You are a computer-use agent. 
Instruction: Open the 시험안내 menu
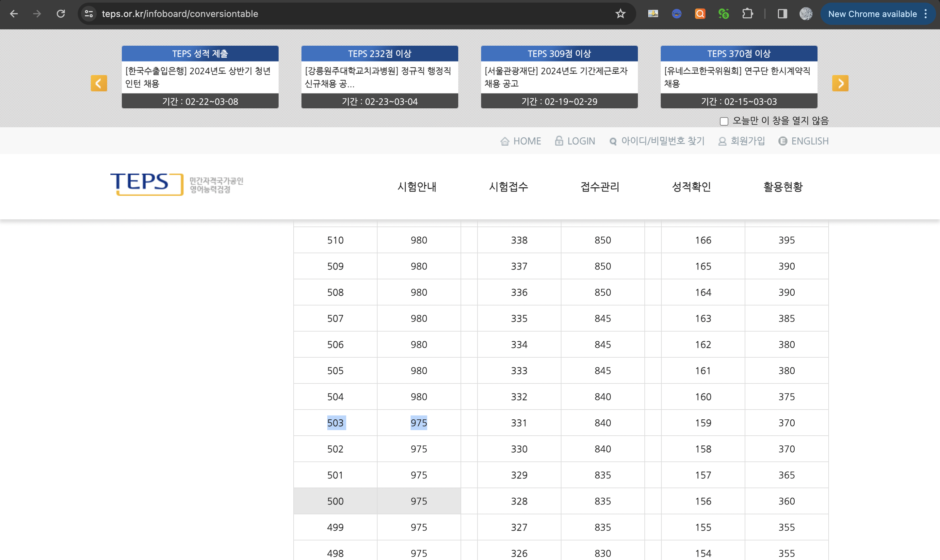[x=416, y=187]
